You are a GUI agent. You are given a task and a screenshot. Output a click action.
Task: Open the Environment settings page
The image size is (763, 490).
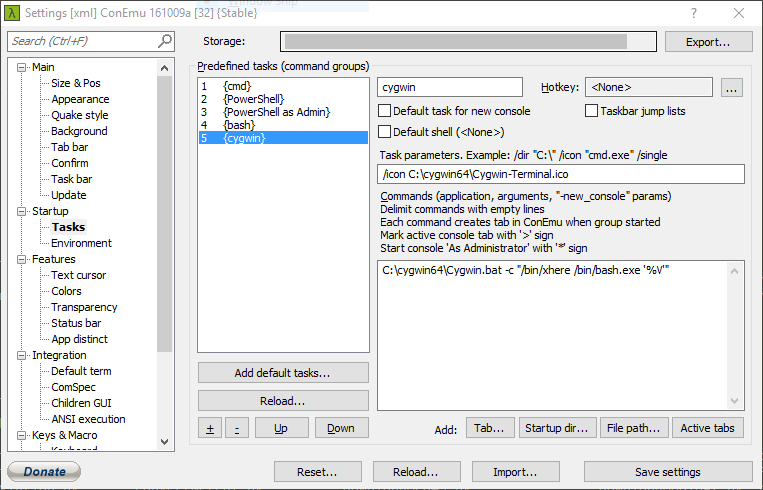(x=81, y=243)
